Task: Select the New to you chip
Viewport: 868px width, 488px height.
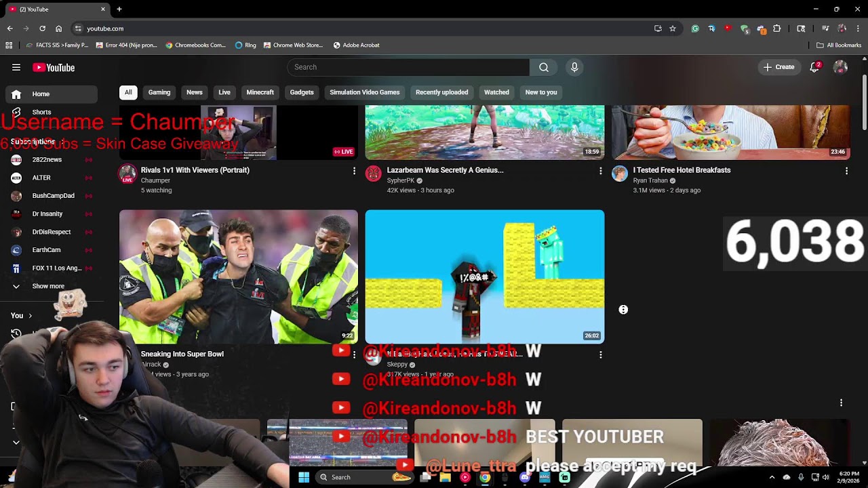Action: [x=541, y=92]
